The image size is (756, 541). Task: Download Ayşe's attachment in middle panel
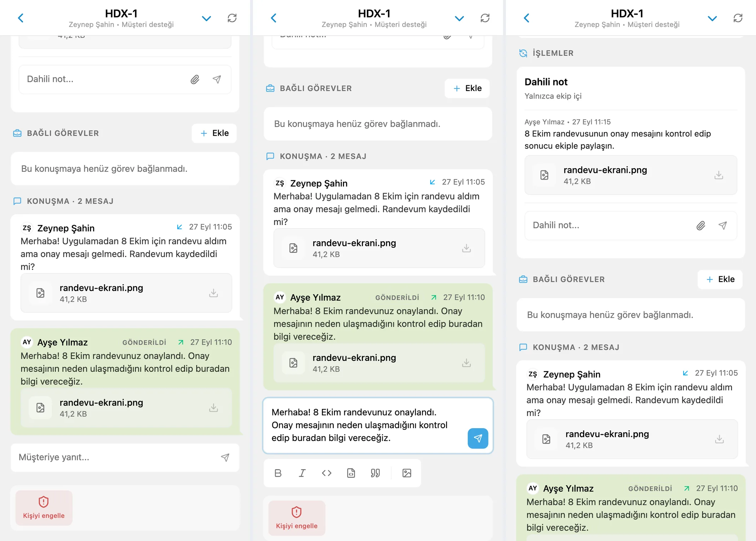(467, 363)
